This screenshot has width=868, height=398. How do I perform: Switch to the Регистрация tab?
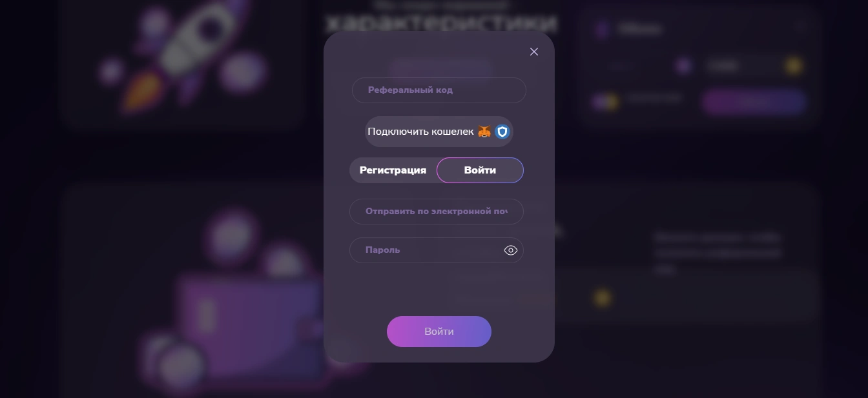(393, 170)
